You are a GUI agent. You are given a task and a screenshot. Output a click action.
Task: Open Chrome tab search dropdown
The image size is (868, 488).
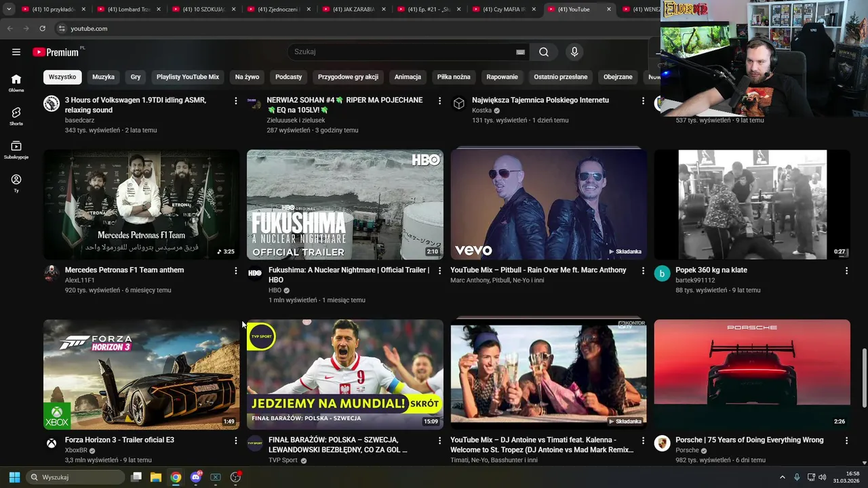(9, 9)
